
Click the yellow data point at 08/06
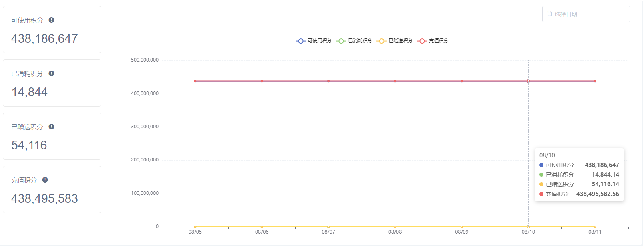pyautogui.click(x=262, y=227)
